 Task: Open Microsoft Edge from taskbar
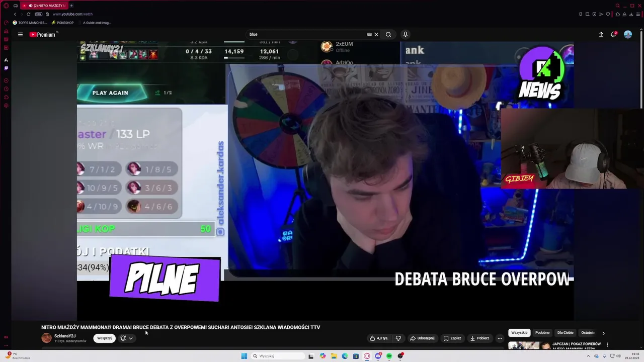[x=345, y=356]
